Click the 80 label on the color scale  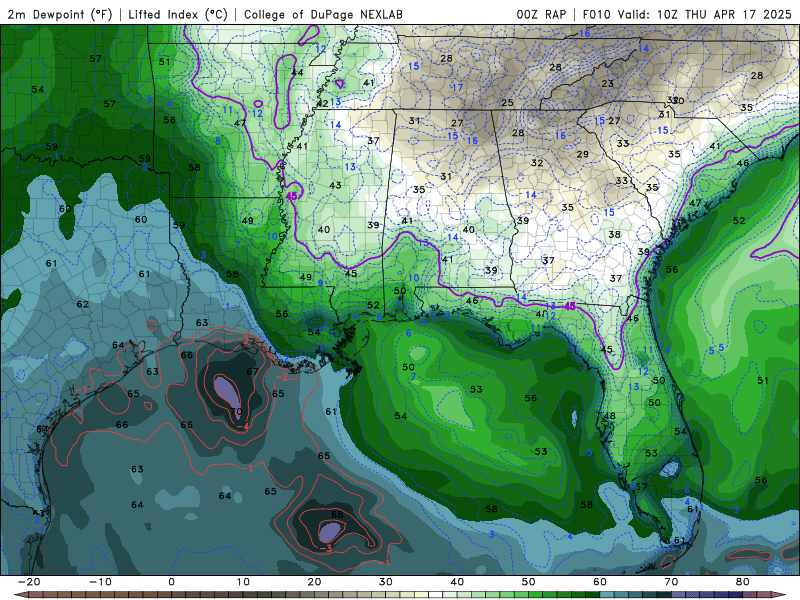743,582
